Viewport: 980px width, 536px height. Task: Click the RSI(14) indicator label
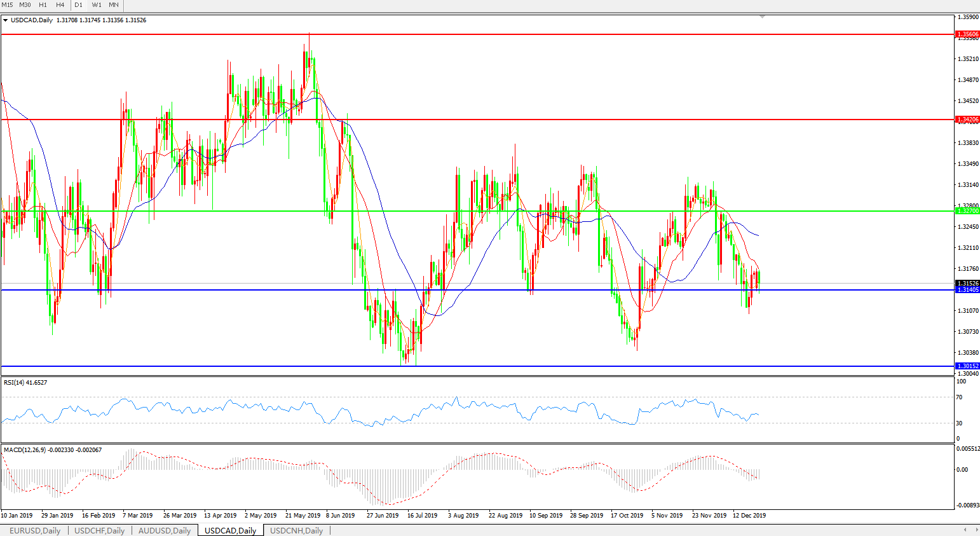tap(25, 383)
